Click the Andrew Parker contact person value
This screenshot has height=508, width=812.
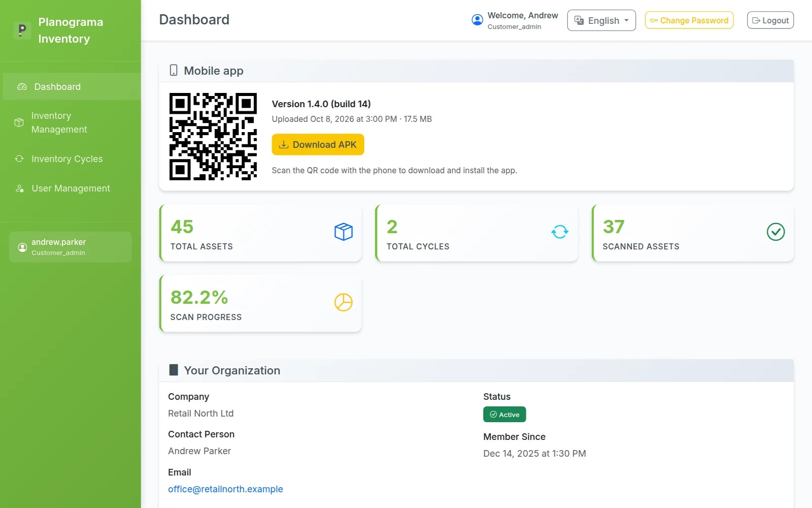coord(199,451)
